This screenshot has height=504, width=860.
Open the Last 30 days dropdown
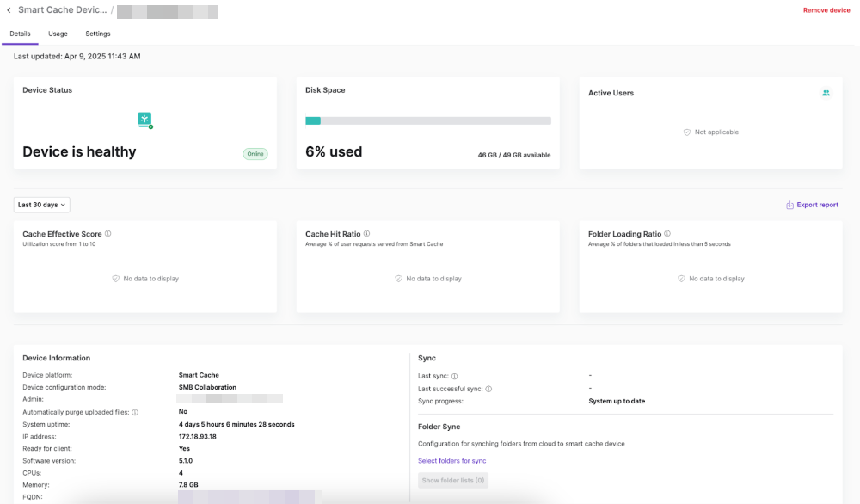(x=42, y=205)
